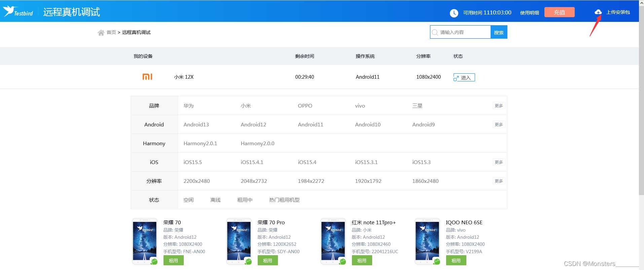Filter devices by 离线 status

[x=215, y=200]
